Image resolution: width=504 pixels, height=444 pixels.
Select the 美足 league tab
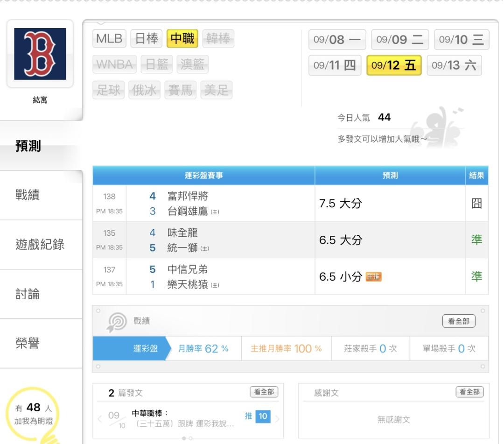click(217, 90)
